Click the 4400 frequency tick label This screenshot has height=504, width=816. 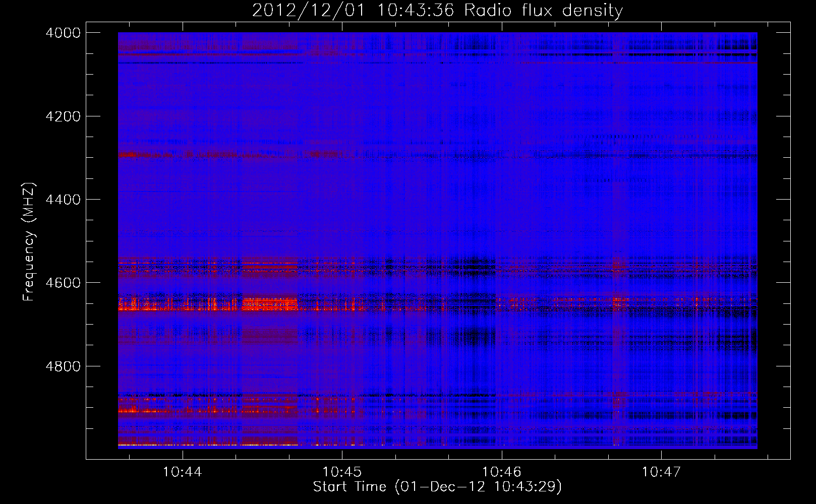click(x=63, y=200)
